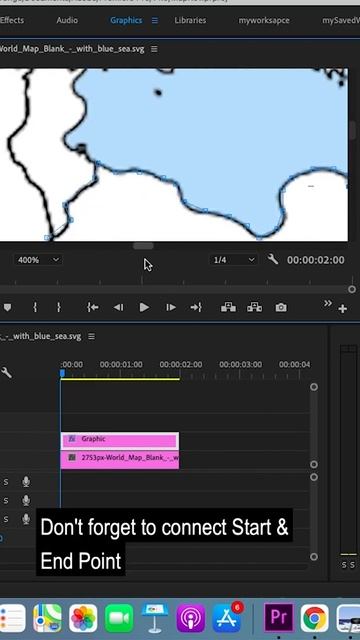The image size is (360, 640).
Task: Show more transport buttons overflow chevrons
Action: click(x=327, y=303)
